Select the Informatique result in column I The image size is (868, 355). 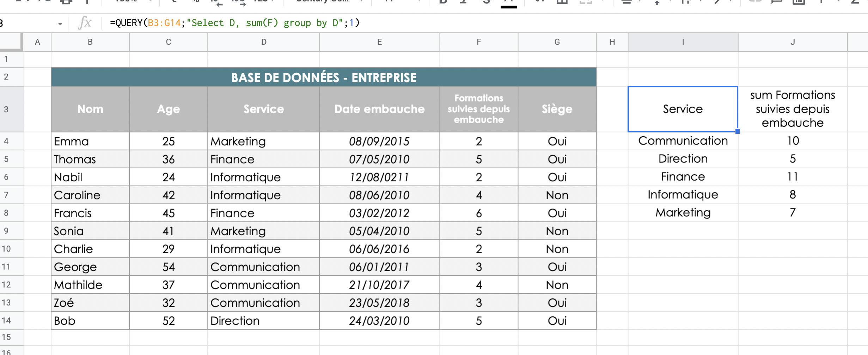coord(683,195)
